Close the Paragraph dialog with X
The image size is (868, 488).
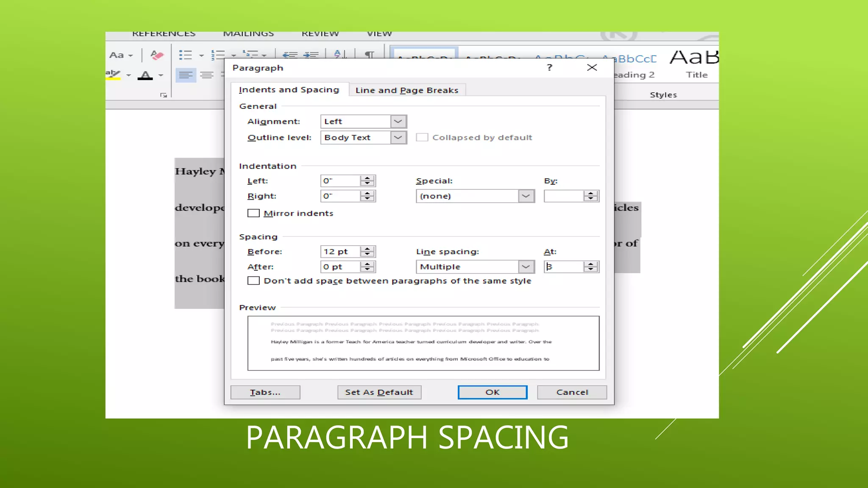pyautogui.click(x=592, y=67)
